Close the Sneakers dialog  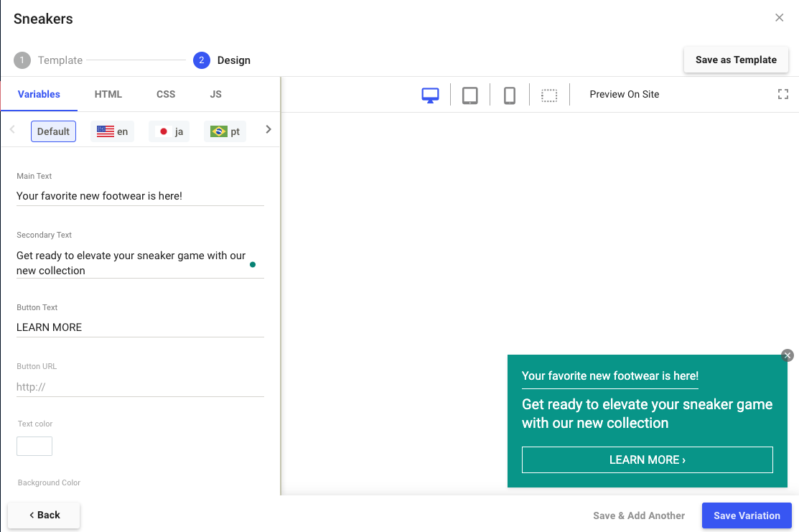[779, 18]
